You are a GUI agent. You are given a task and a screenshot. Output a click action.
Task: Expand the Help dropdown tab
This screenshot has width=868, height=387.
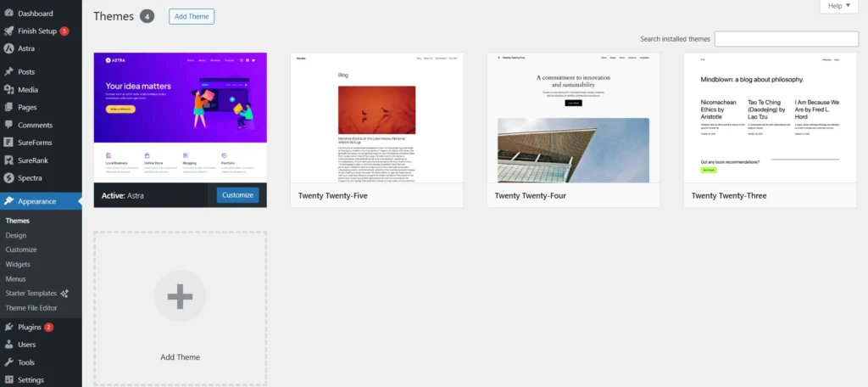click(838, 6)
